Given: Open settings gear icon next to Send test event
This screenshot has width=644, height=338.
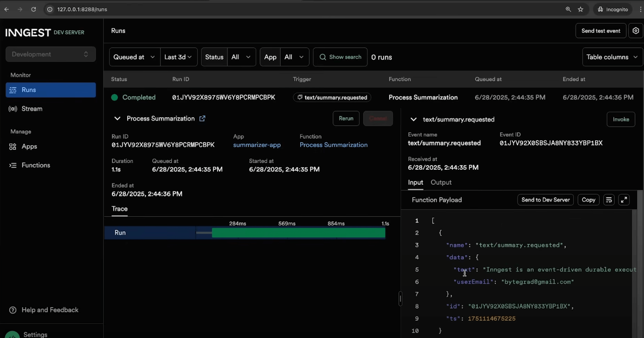Looking at the screenshot, I should pos(635,31).
